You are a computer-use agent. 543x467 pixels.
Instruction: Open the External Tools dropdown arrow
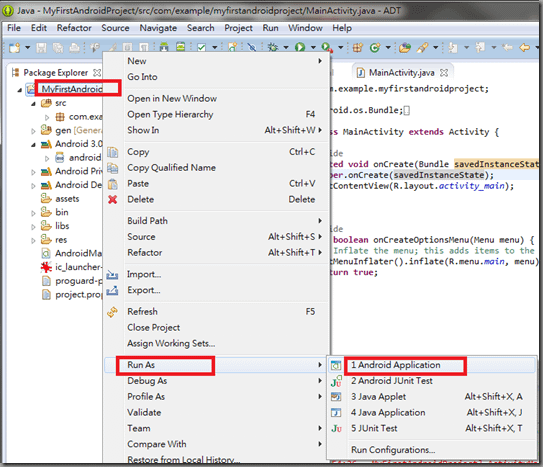tap(341, 47)
